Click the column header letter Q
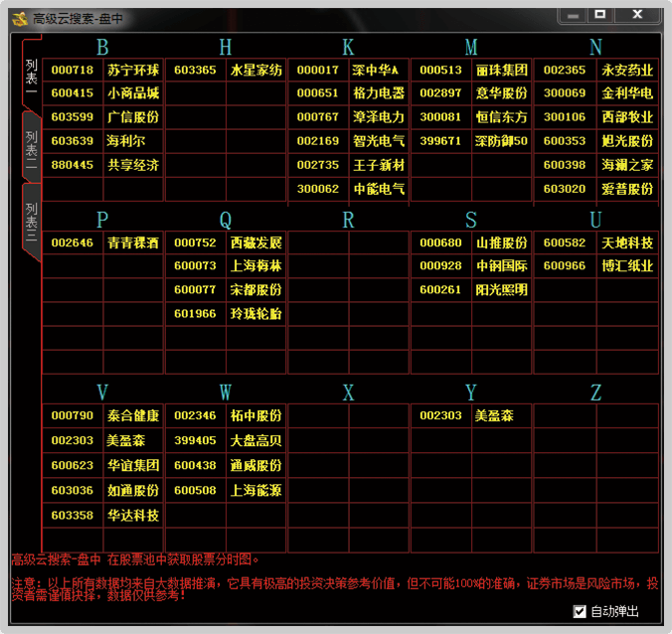672x634 pixels. (226, 221)
